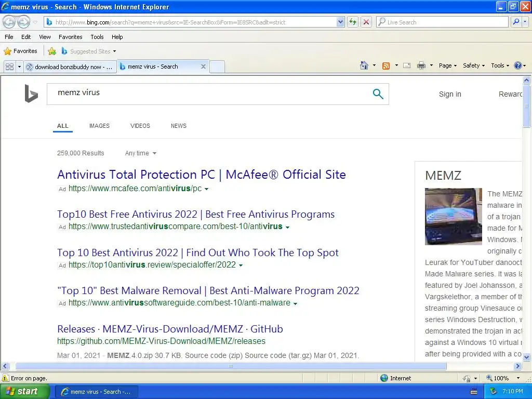The width and height of the screenshot is (532, 399).
Task: Open the Page command bar menu
Action: tap(448, 65)
